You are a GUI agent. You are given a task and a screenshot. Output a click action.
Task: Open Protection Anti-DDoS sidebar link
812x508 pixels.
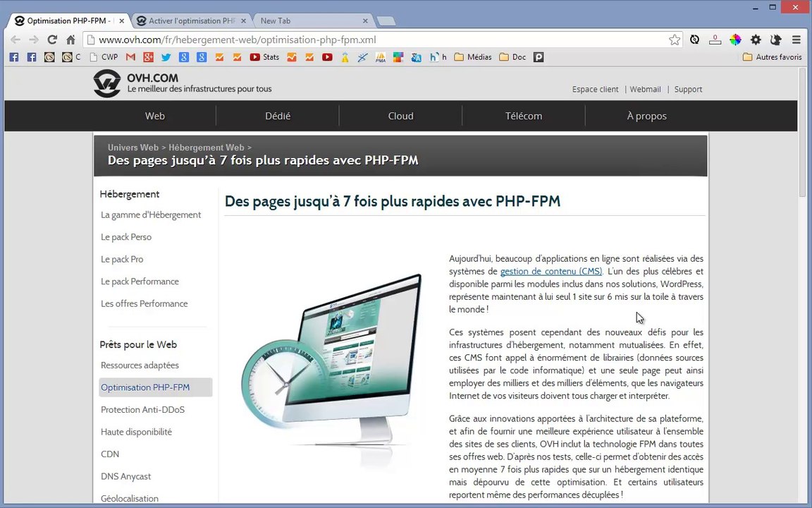(142, 409)
